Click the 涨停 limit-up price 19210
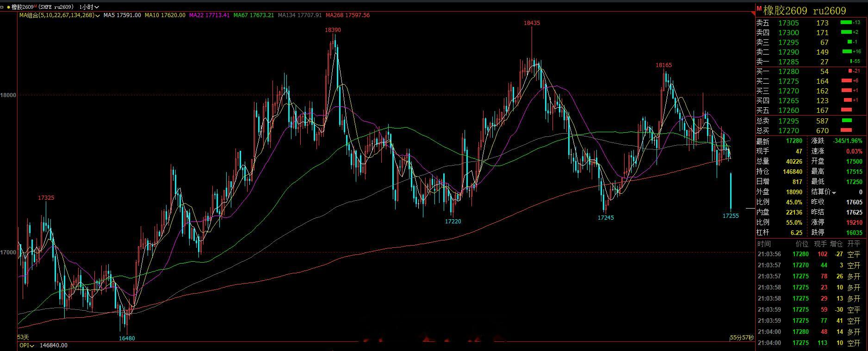 (x=854, y=222)
